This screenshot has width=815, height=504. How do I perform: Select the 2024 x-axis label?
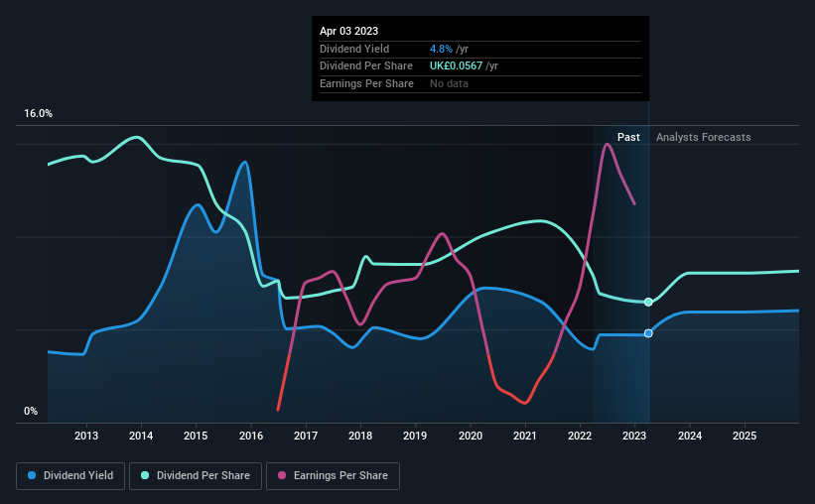pos(690,436)
